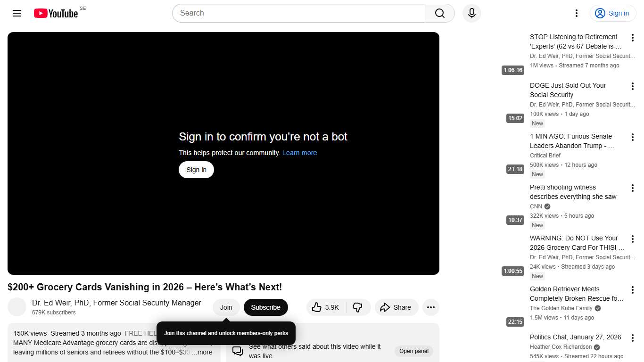Open options menu for the CNN video
This screenshot has height=362, width=644.
(x=633, y=188)
